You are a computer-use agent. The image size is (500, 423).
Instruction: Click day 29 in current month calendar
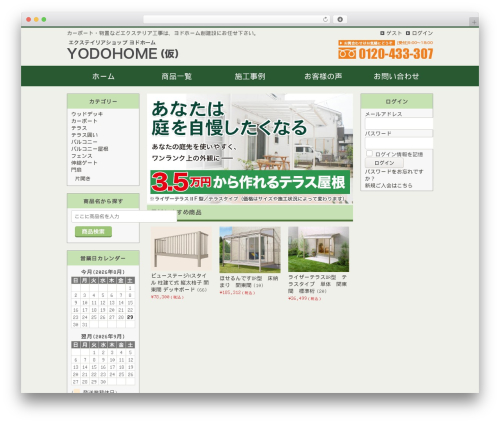pos(130,317)
